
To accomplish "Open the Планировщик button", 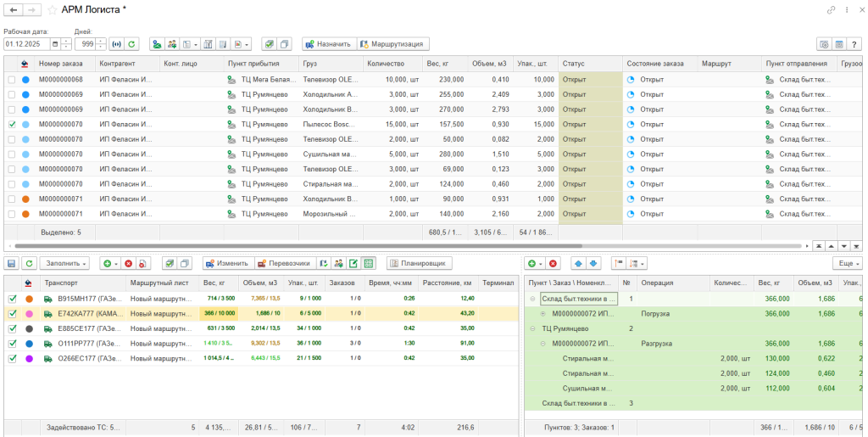I will 420,264.
